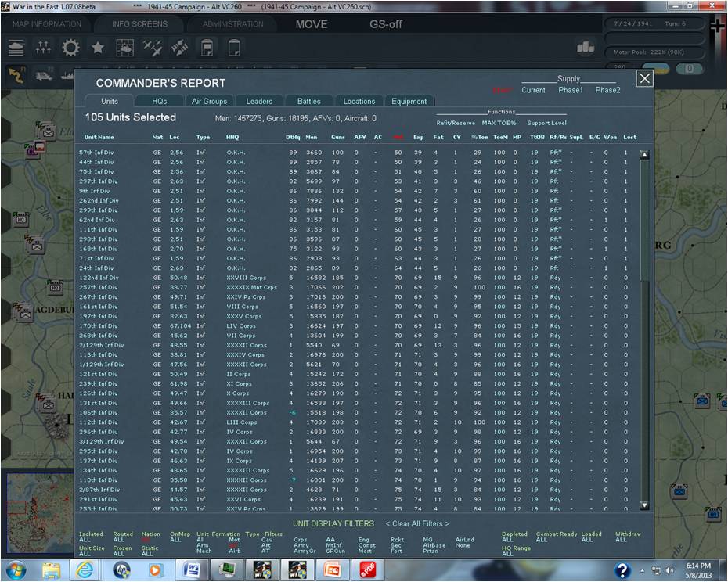The width and height of the screenshot is (728, 582).
Task: Switch to the Equipment tab
Action: [409, 101]
